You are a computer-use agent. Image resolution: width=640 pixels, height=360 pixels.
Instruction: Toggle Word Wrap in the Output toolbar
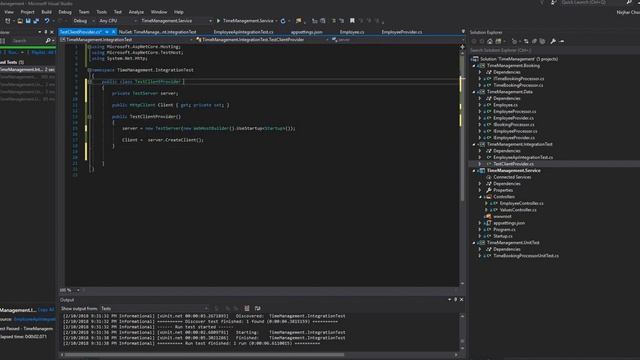click(258, 309)
